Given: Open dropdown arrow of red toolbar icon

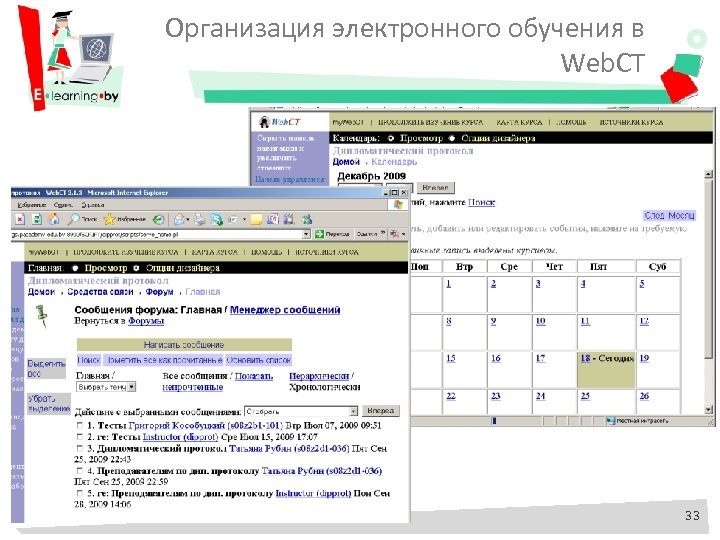Looking at the screenshot, I should click(x=404, y=234).
